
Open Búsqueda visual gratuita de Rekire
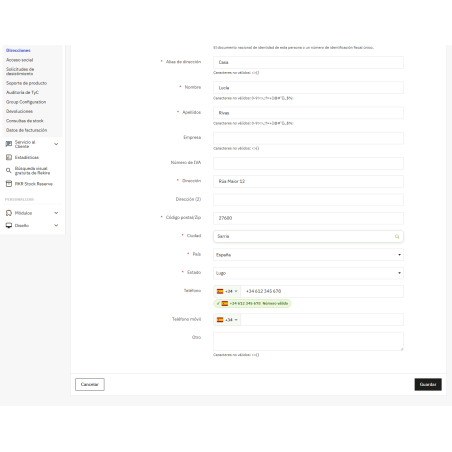(32, 171)
